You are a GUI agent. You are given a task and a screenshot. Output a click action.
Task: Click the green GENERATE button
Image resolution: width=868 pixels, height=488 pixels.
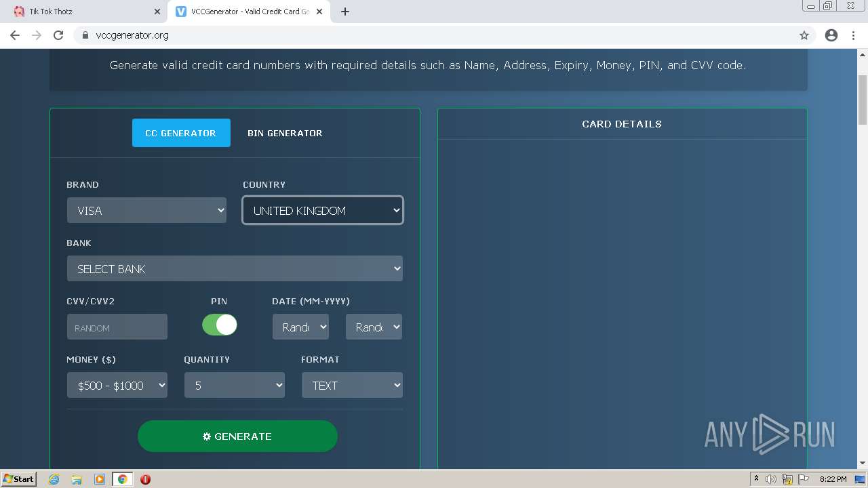[x=237, y=436]
